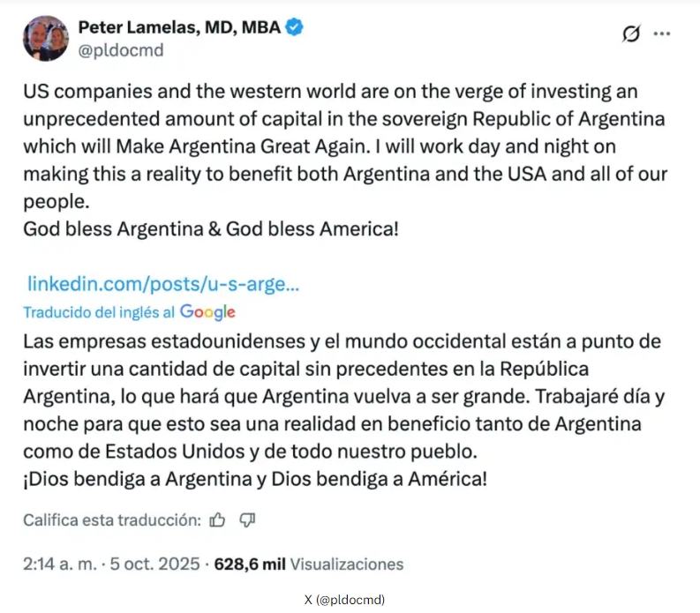This screenshot has height=613, width=700.
Task: Click the blue verified checkmark badge
Action: click(x=296, y=27)
